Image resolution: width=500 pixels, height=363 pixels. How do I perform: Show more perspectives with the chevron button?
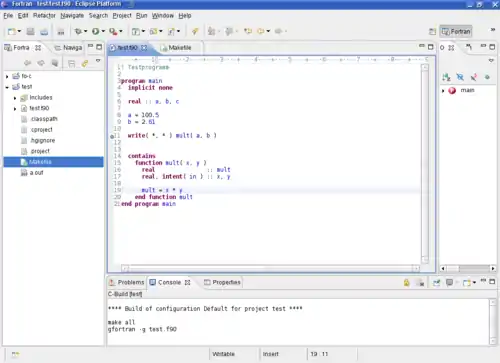pyautogui.click(x=493, y=30)
